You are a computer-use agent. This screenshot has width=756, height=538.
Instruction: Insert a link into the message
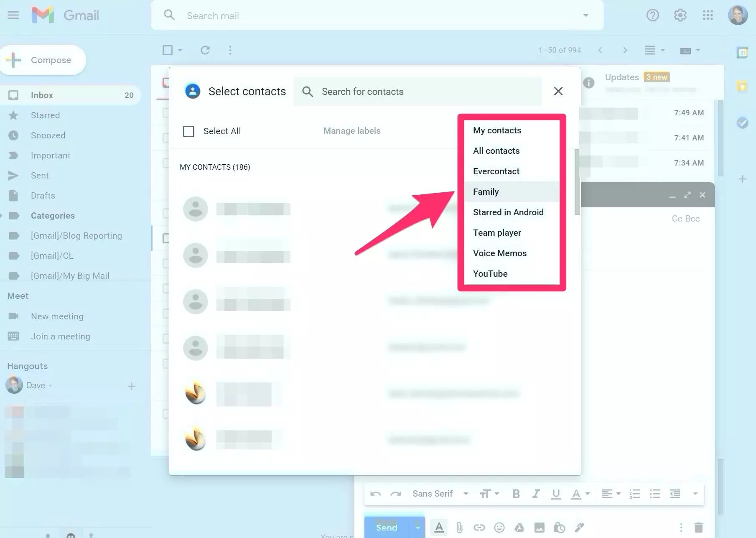[479, 527]
